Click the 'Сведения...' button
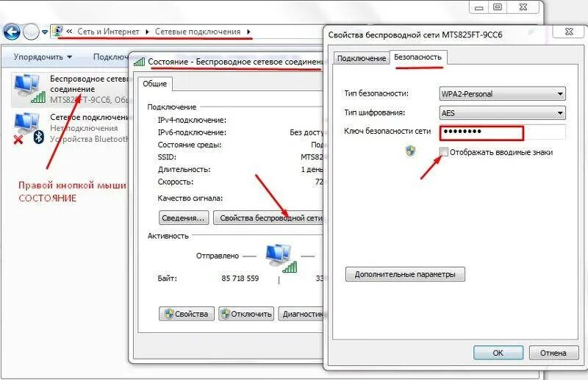The image size is (588, 380). point(183,218)
